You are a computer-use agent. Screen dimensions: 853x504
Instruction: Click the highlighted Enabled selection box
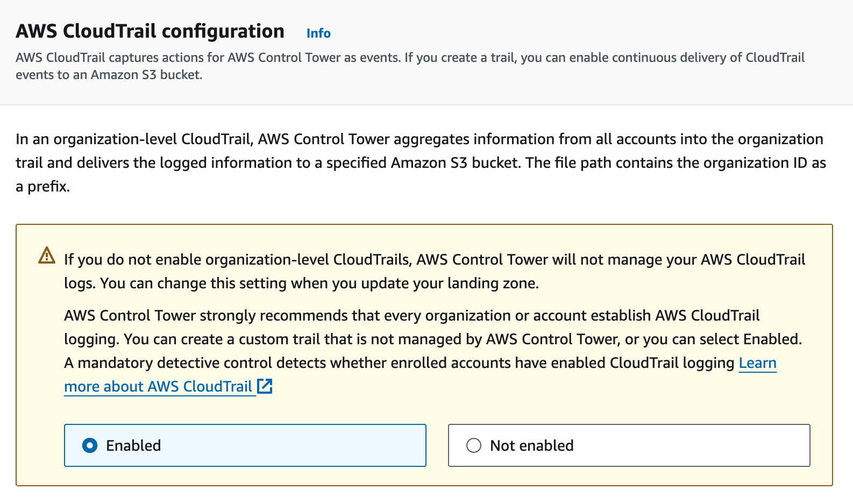(x=245, y=445)
